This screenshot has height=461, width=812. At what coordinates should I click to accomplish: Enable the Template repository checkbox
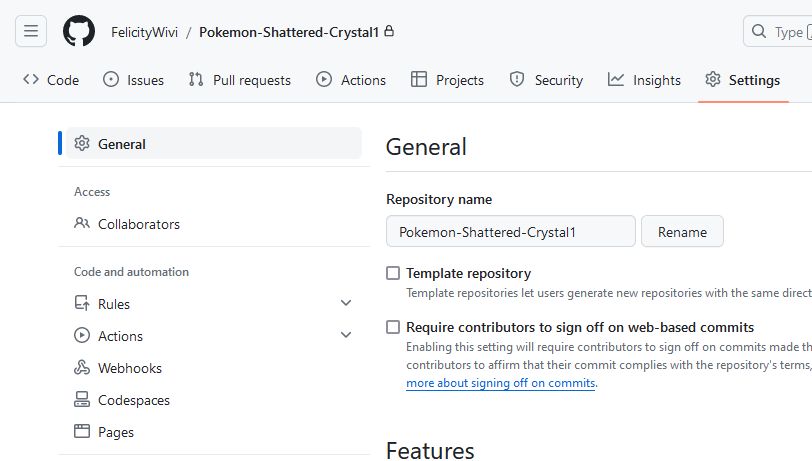tap(393, 273)
